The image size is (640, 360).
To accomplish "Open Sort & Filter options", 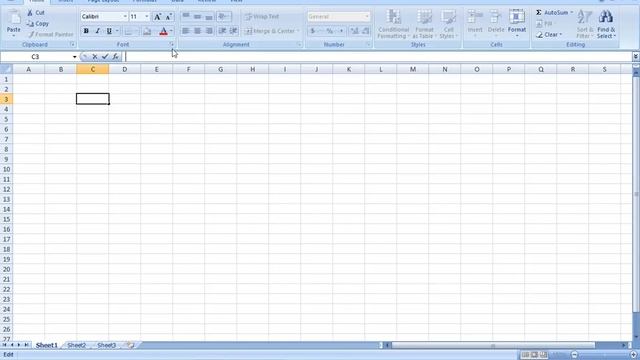I will 585,24.
